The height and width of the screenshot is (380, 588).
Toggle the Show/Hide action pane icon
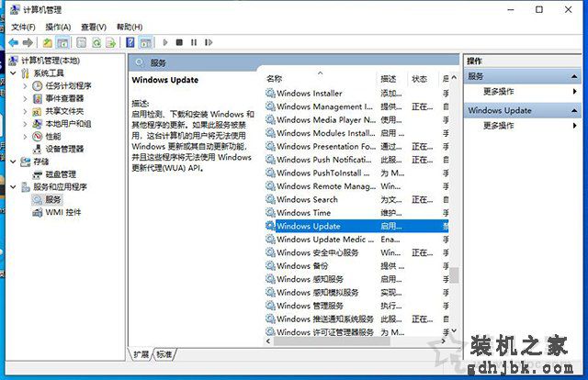(145, 43)
